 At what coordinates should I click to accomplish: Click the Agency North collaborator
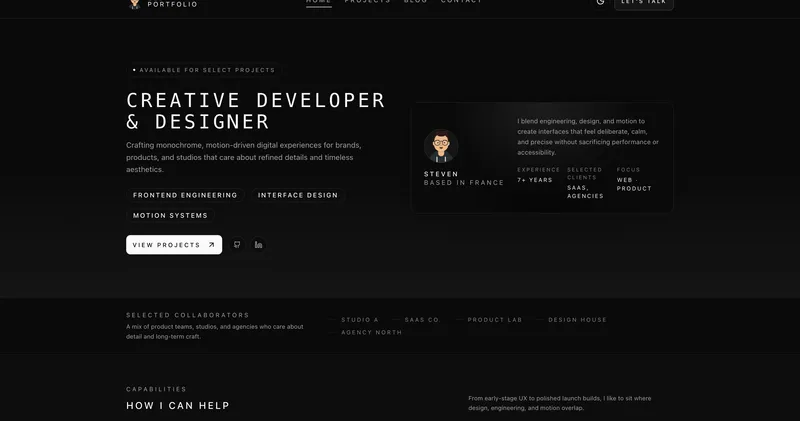pos(371,332)
